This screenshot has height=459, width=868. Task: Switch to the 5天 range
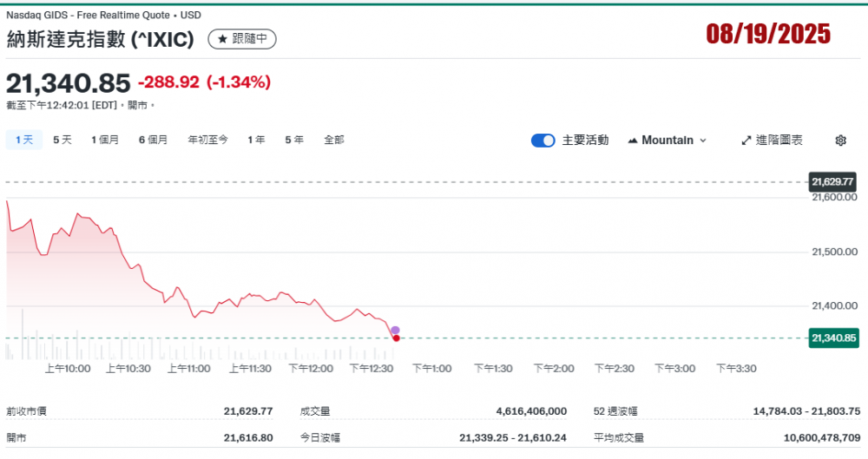click(x=62, y=140)
